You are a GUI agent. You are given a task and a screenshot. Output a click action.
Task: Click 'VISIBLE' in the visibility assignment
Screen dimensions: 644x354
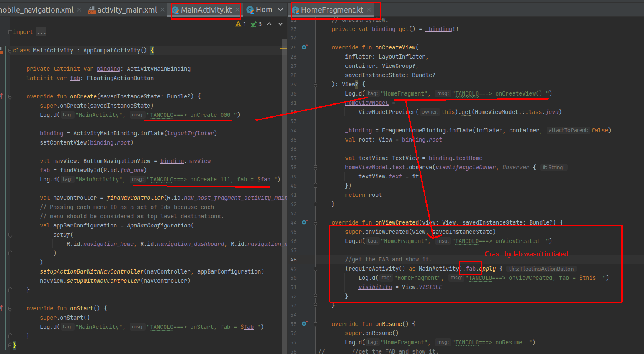click(430, 287)
